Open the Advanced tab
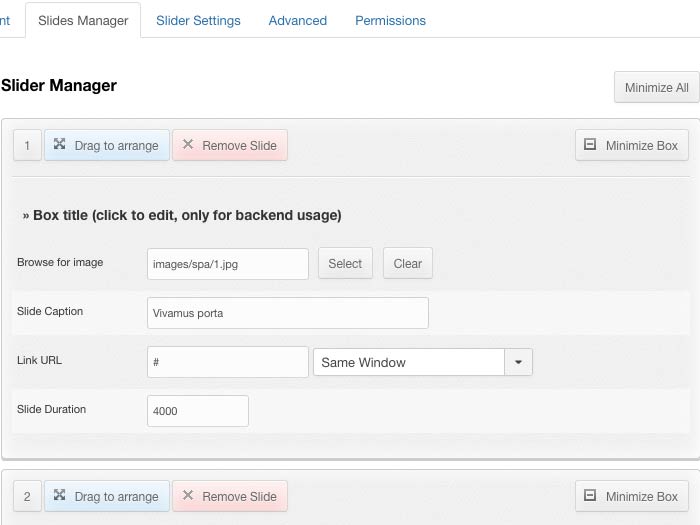Screen dimensions: 700x525 [x=297, y=20]
